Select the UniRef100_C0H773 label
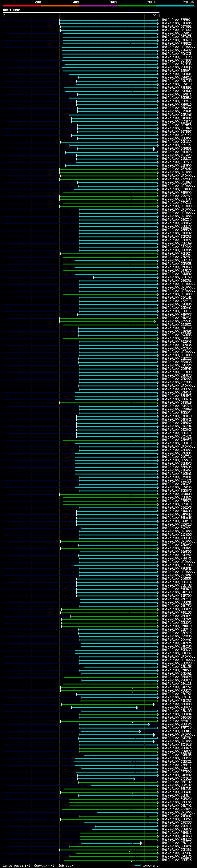Viewport: 197px width, 868px height. (176, 406)
